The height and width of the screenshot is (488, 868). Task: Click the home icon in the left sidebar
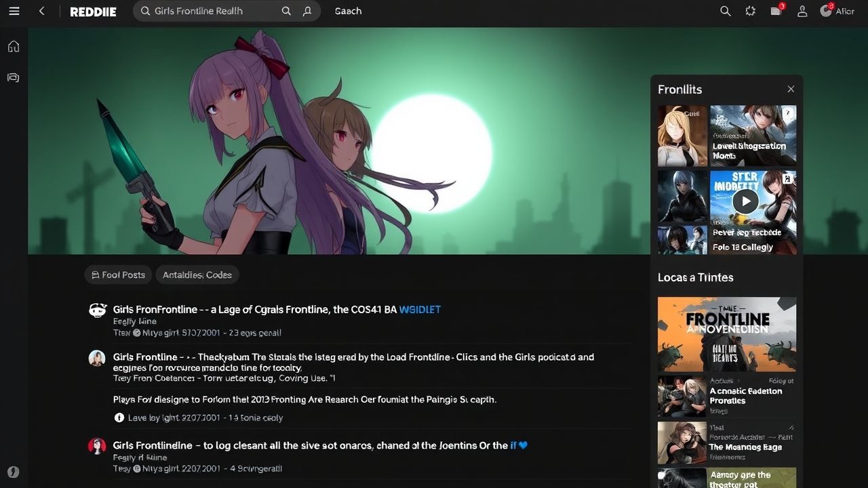(14, 47)
